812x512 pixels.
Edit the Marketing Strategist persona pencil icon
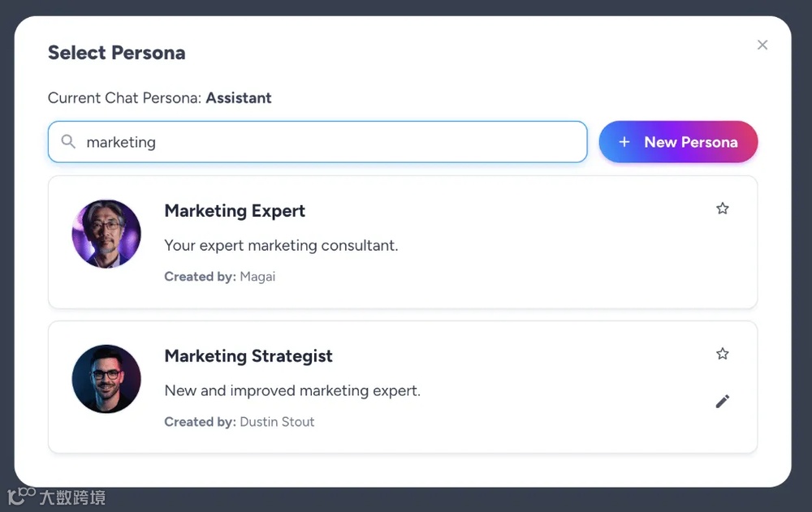tap(723, 401)
